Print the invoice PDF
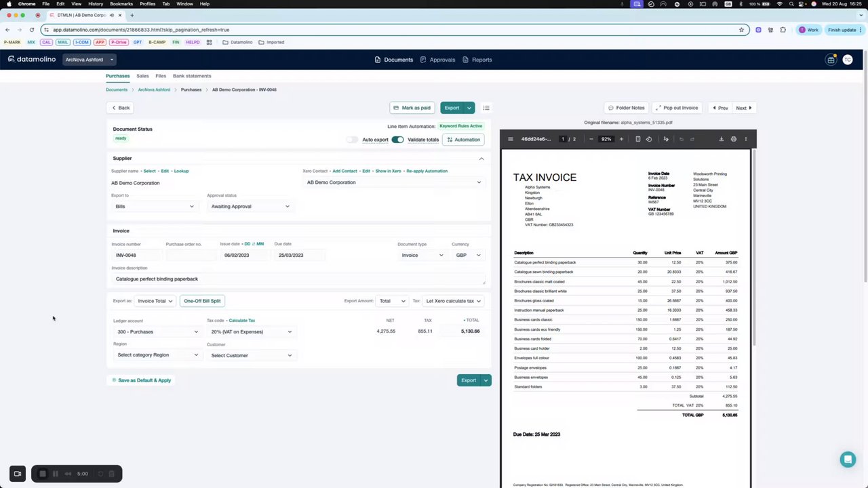The width and height of the screenshot is (868, 488). [x=734, y=139]
